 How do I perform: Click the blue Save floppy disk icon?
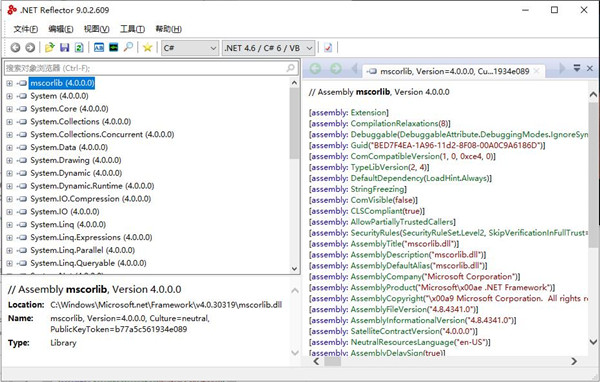[64, 47]
